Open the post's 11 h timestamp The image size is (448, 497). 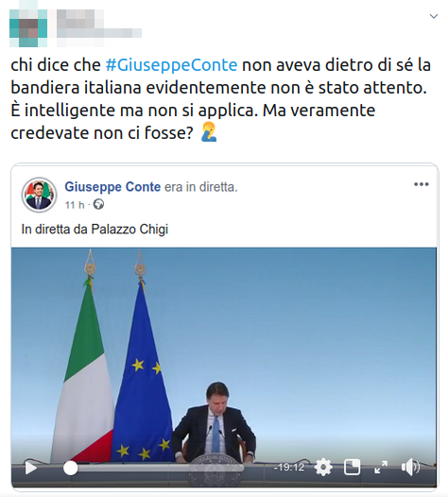[75, 205]
